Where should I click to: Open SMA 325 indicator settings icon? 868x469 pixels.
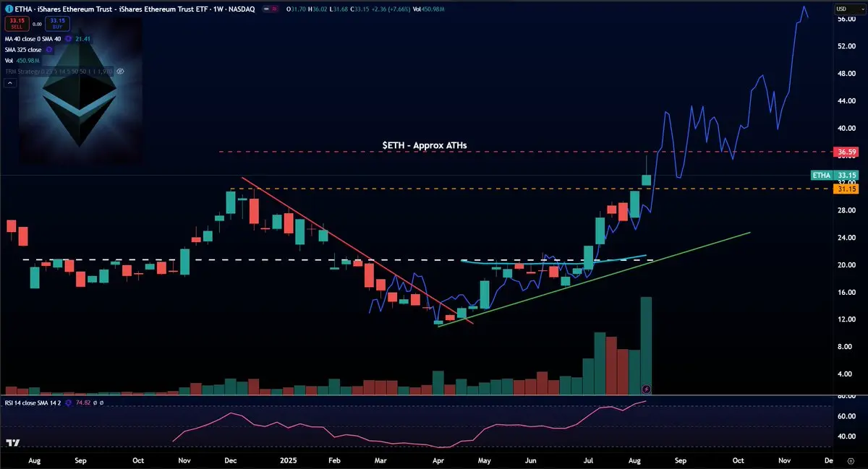[x=49, y=49]
